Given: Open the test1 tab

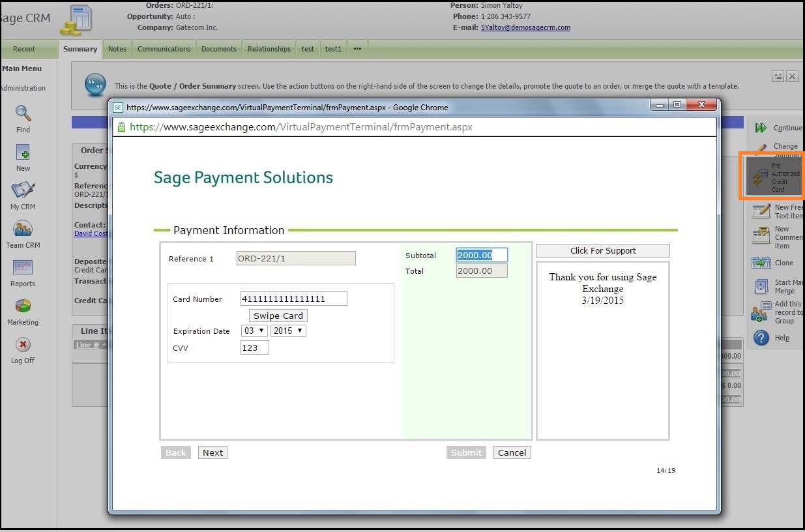Looking at the screenshot, I should tap(334, 49).
